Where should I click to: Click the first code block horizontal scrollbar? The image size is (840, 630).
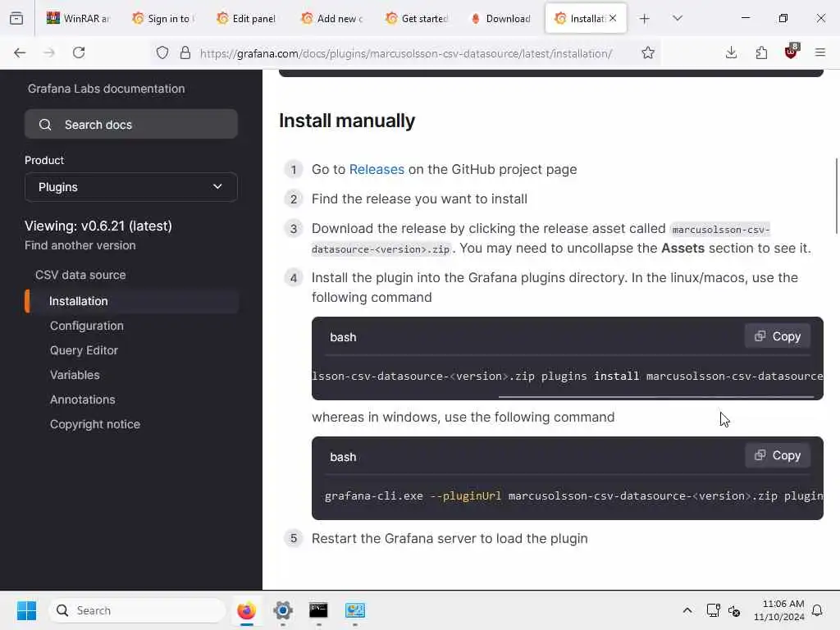655,397
